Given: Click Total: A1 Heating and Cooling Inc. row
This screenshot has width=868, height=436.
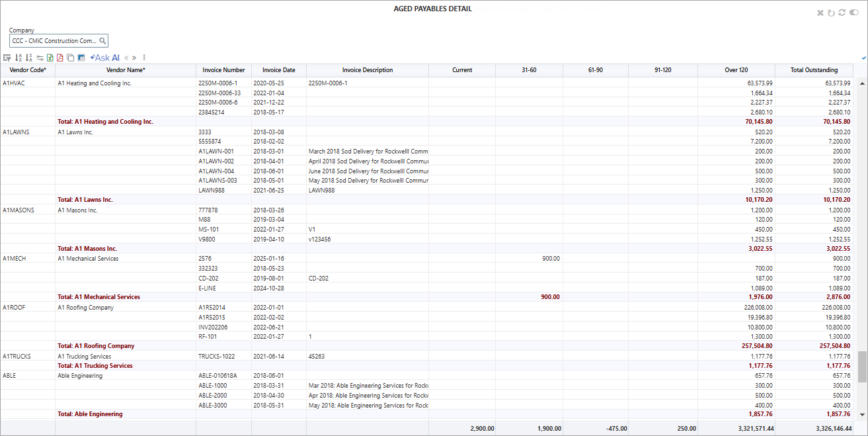Looking at the screenshot, I should (428, 122).
